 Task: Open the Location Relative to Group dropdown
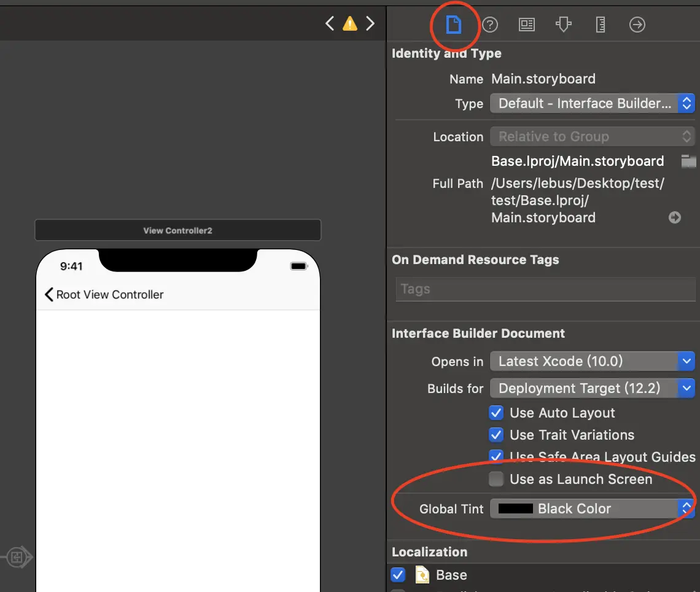pyautogui.click(x=593, y=136)
